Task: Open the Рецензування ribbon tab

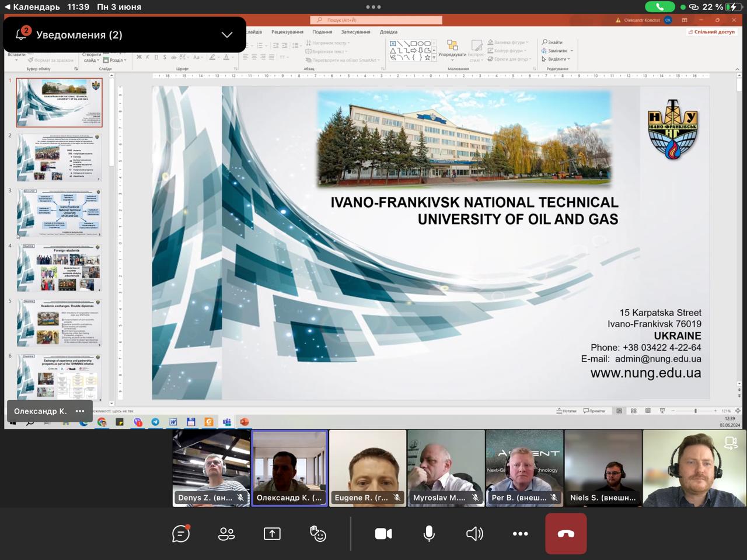Action: (287, 32)
